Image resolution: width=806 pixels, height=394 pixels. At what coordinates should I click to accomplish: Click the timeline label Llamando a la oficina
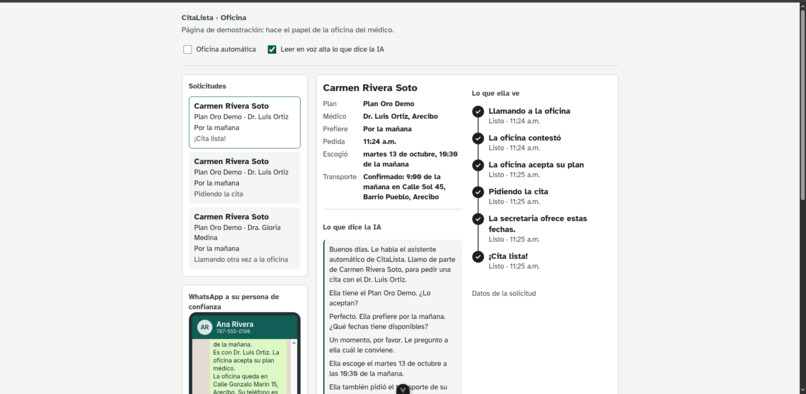pyautogui.click(x=529, y=111)
